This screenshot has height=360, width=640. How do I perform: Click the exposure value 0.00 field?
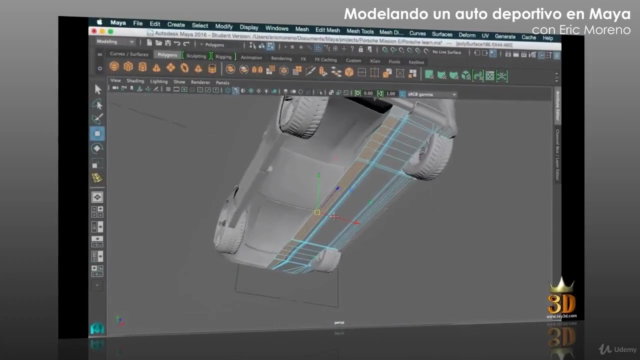pyautogui.click(x=369, y=93)
